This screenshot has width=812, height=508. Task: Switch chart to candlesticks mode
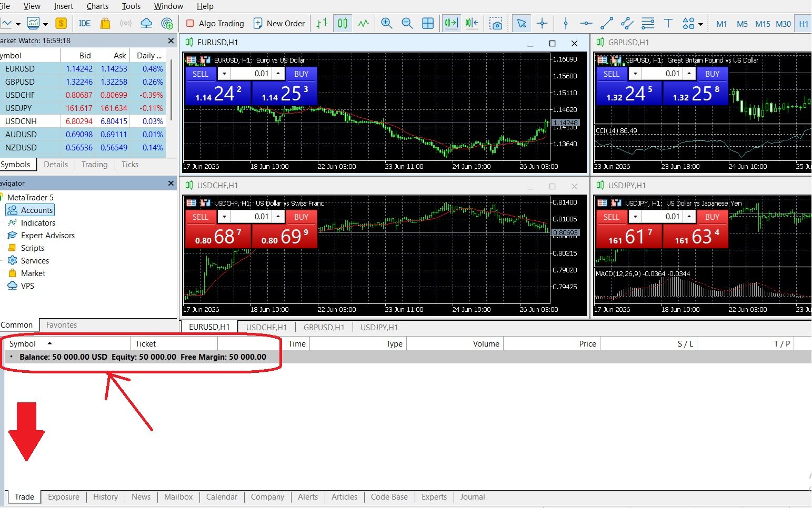click(343, 23)
